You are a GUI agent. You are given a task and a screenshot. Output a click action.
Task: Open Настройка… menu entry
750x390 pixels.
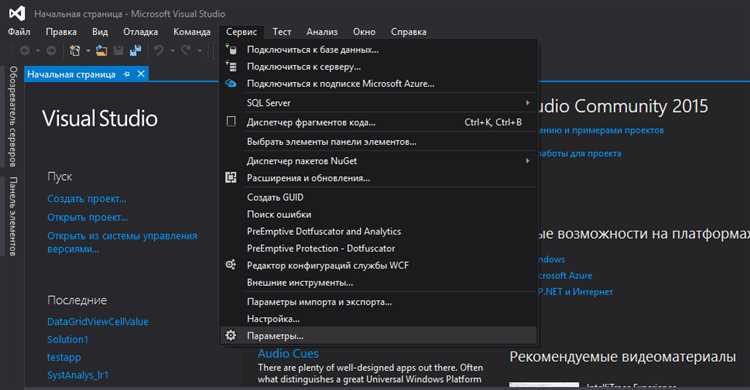pyautogui.click(x=379, y=319)
